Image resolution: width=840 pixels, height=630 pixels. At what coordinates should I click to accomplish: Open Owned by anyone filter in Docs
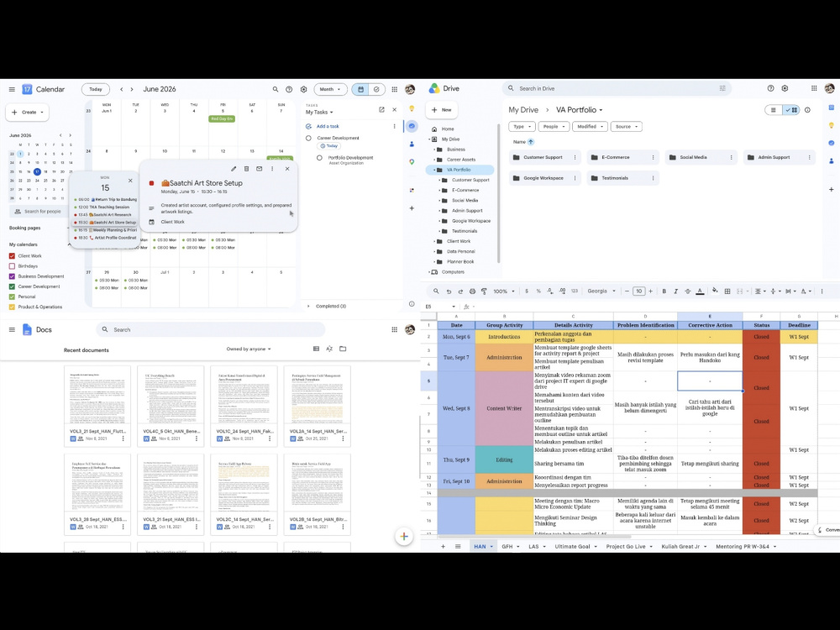(x=249, y=349)
